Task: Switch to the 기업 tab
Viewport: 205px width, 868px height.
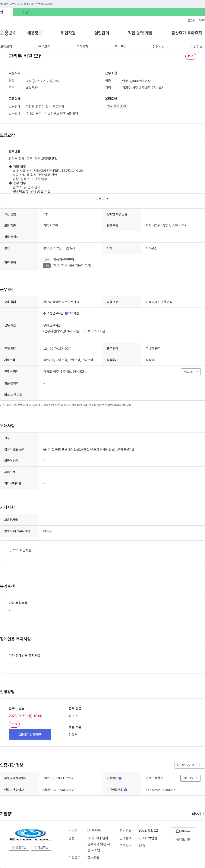Action: point(26,12)
